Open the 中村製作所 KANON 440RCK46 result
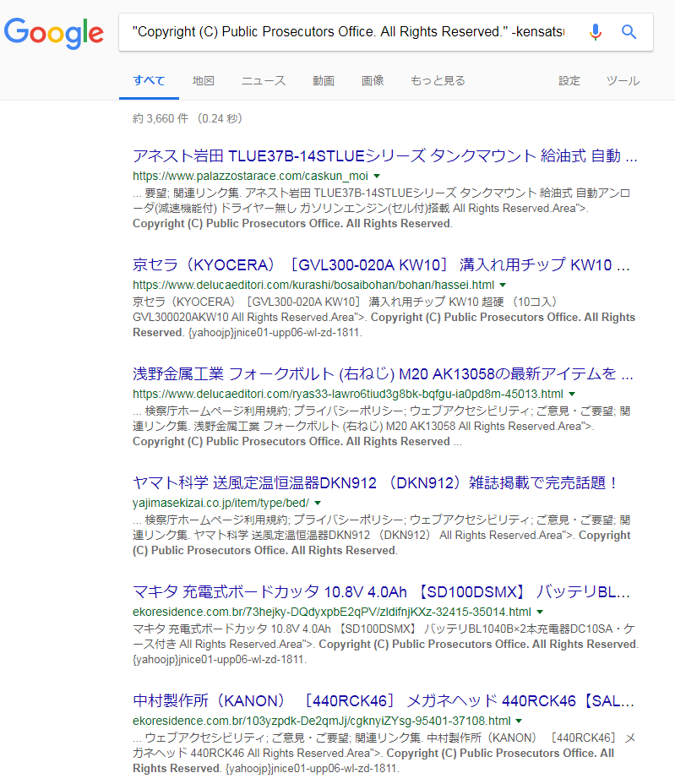The height and width of the screenshot is (784, 675). point(384,700)
